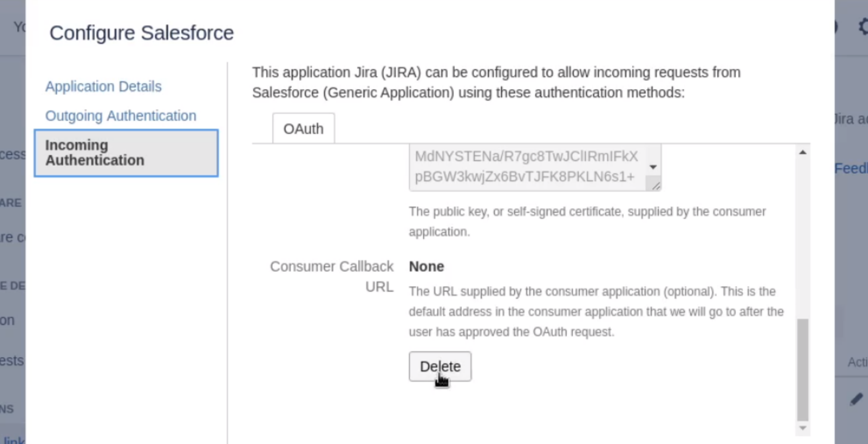This screenshot has width=868, height=444.
Task: Click the settings gear icon
Action: click(x=863, y=27)
